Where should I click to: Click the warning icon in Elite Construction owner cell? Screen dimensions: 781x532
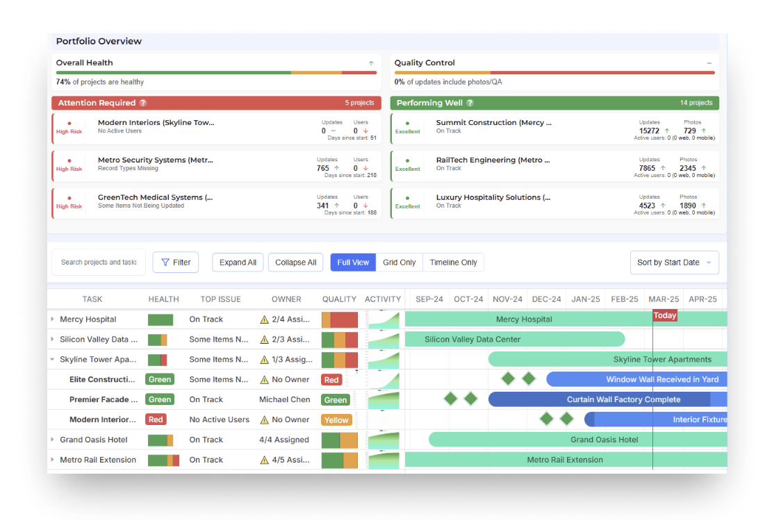pos(265,380)
